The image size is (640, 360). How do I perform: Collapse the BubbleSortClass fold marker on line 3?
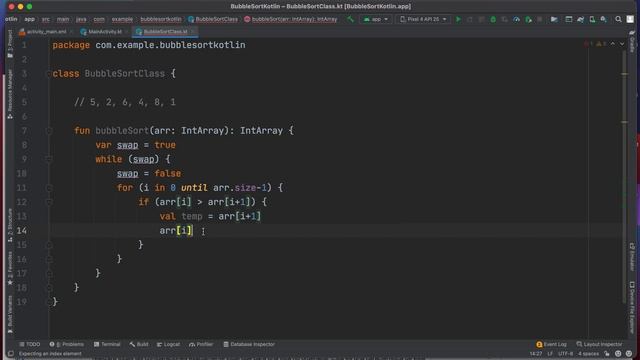tap(49, 73)
